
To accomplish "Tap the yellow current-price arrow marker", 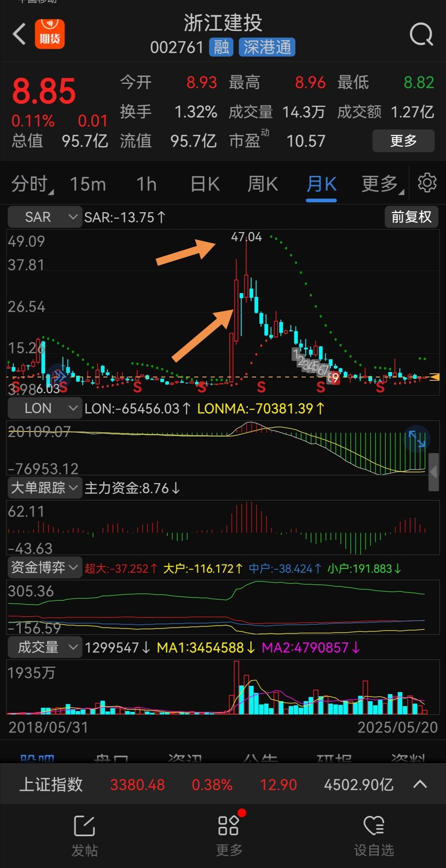I will 434,377.
